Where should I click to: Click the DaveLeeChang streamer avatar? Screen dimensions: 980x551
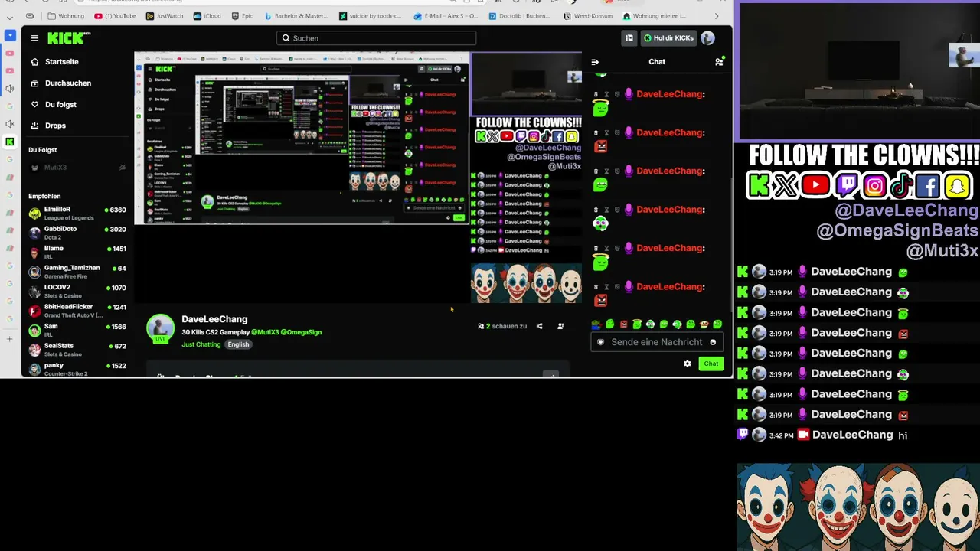point(160,328)
